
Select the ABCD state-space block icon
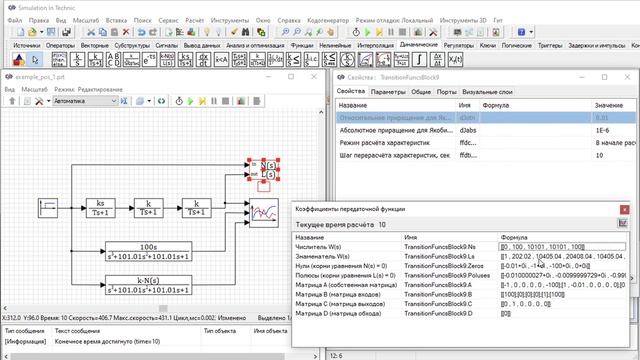click(113, 60)
